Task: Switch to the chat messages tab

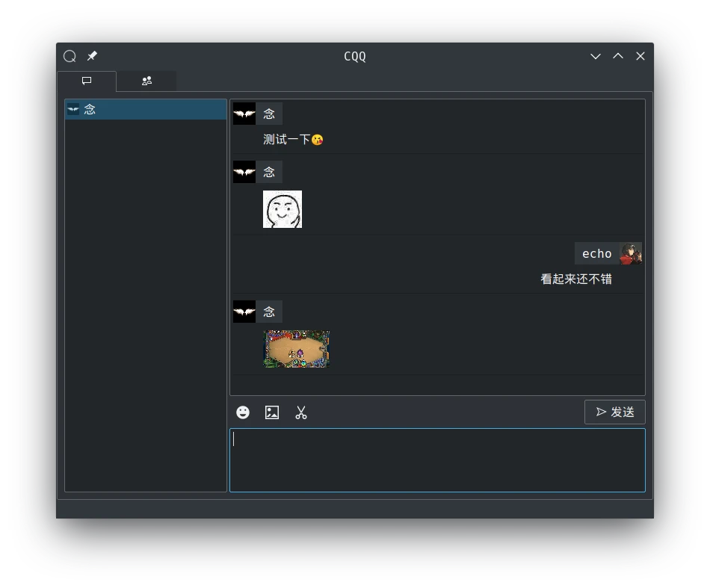Action: pos(87,81)
